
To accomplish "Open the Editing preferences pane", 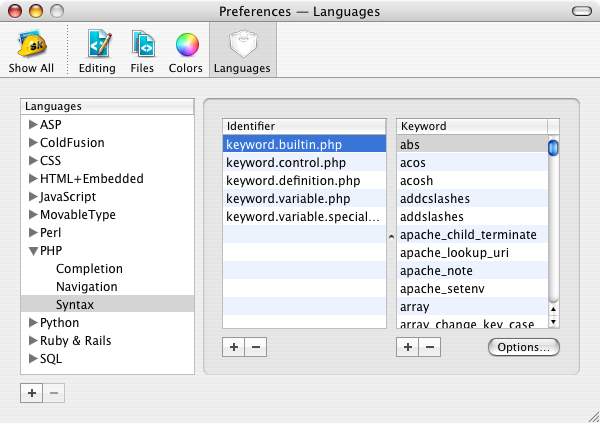I will coord(97,50).
